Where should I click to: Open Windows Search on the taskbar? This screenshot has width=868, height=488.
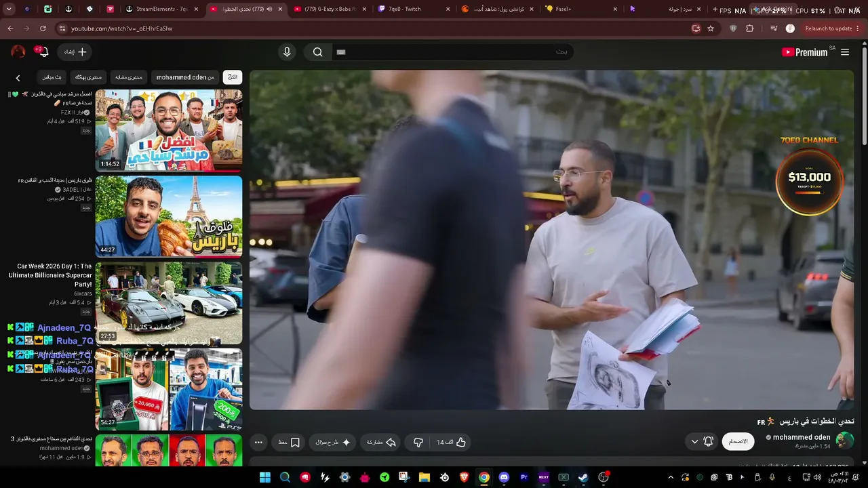click(x=285, y=477)
